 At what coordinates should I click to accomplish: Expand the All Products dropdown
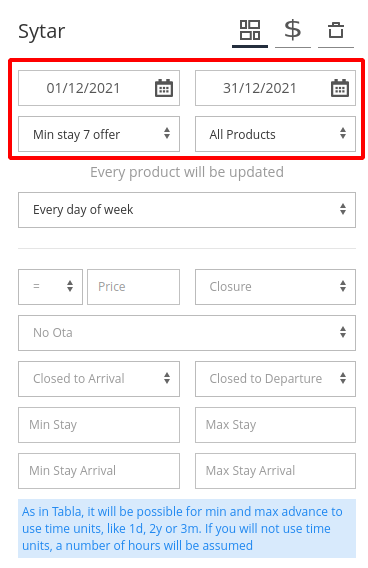(x=275, y=134)
